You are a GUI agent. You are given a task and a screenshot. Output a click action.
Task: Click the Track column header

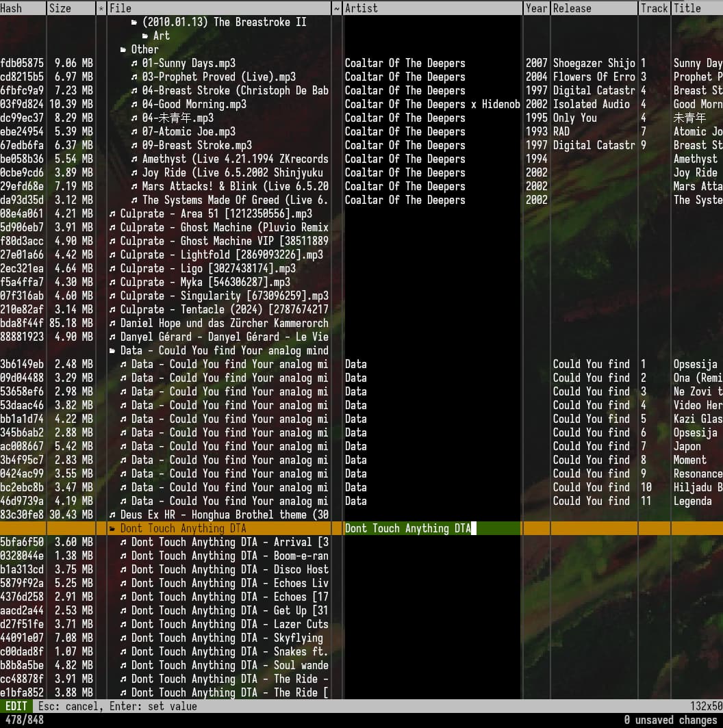(x=654, y=8)
